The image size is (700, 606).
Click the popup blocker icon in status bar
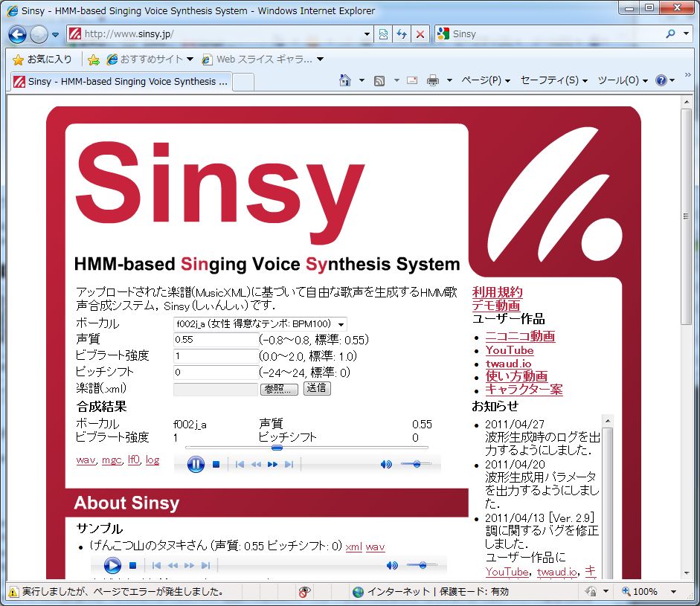(x=304, y=592)
